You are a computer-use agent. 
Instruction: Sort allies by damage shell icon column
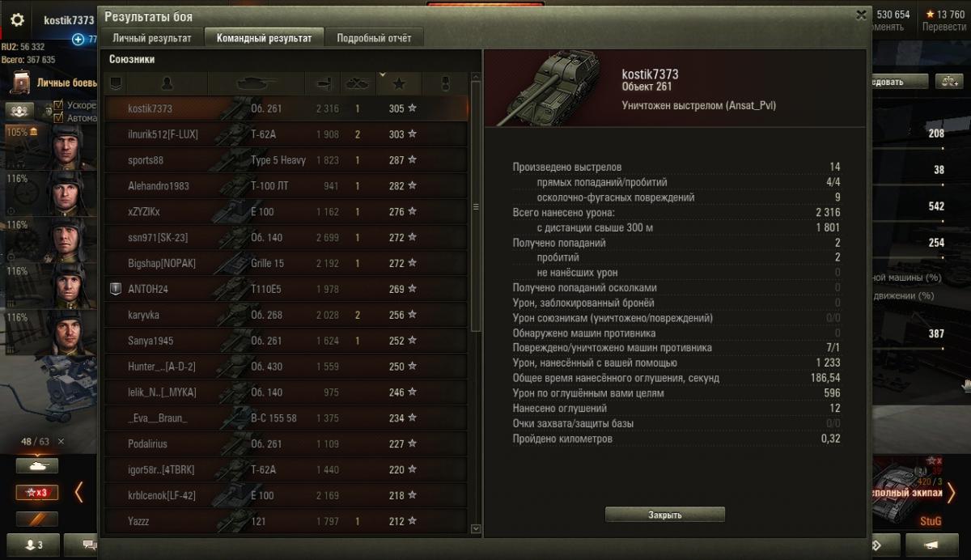pyautogui.click(x=323, y=83)
